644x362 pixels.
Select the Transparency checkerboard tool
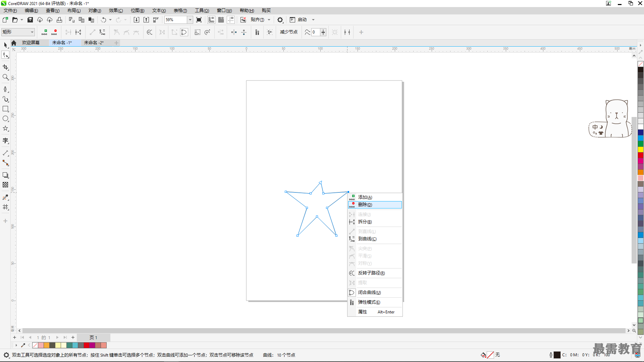(x=5, y=185)
